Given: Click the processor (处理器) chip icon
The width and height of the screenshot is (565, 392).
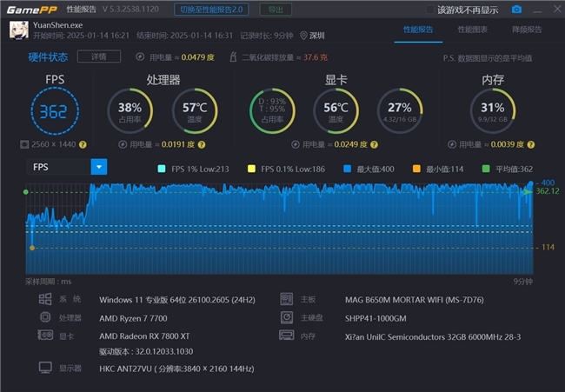Looking at the screenshot, I should 45,317.
